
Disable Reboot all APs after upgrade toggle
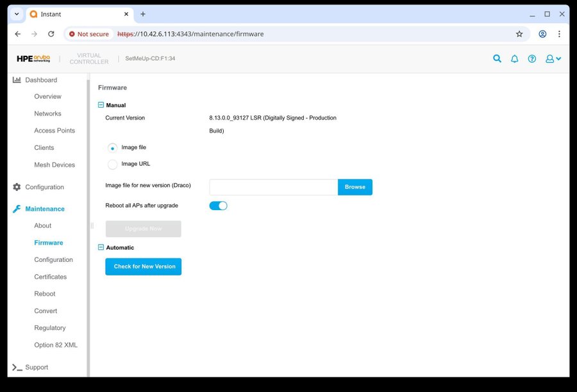219,206
